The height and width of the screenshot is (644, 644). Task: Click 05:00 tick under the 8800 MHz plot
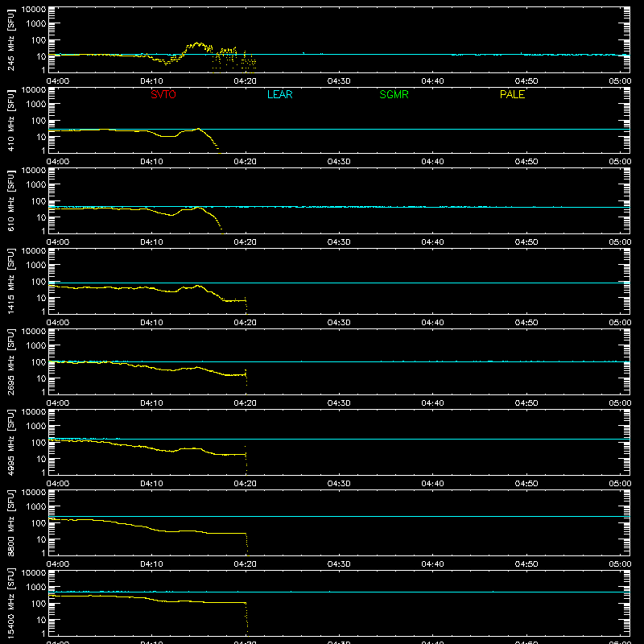click(620, 564)
